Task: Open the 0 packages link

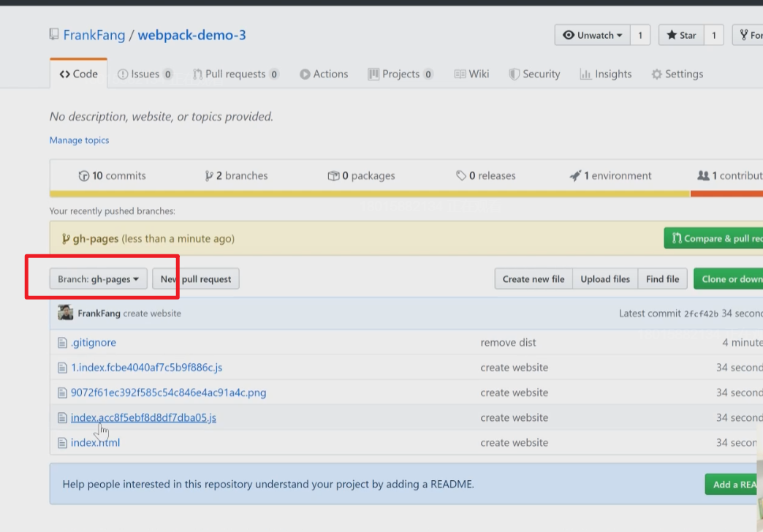Action: pos(361,175)
